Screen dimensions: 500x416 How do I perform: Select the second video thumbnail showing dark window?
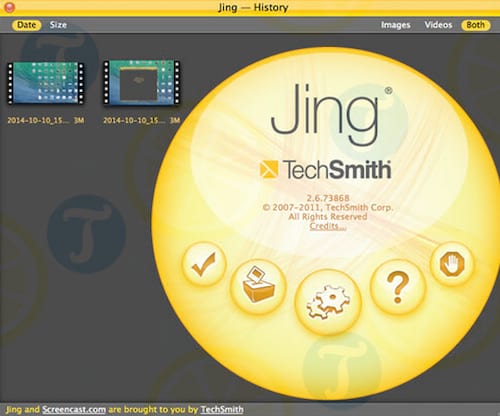tap(141, 82)
